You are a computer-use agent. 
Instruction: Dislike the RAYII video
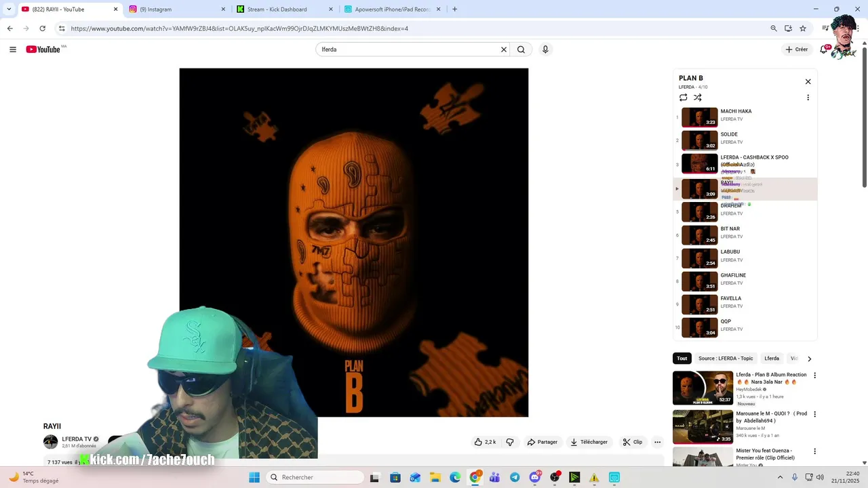[510, 442]
